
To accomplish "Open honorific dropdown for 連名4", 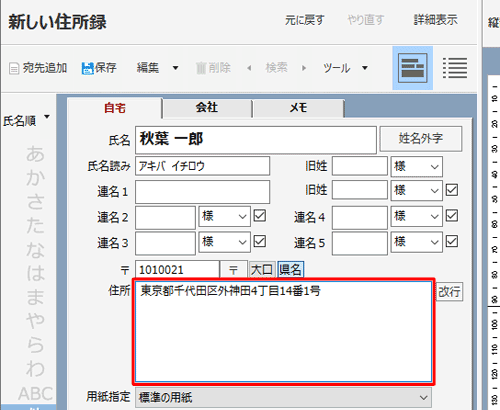I will 417,216.
